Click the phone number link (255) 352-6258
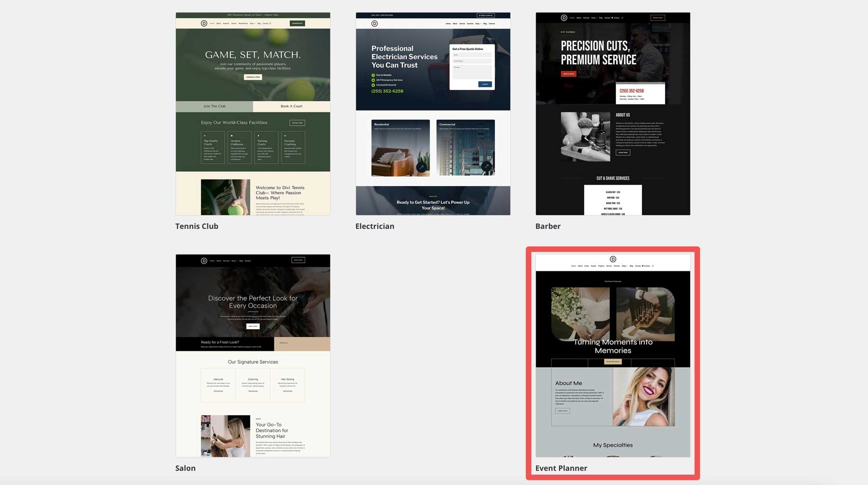Screen dimensions: 868x485 tap(387, 91)
